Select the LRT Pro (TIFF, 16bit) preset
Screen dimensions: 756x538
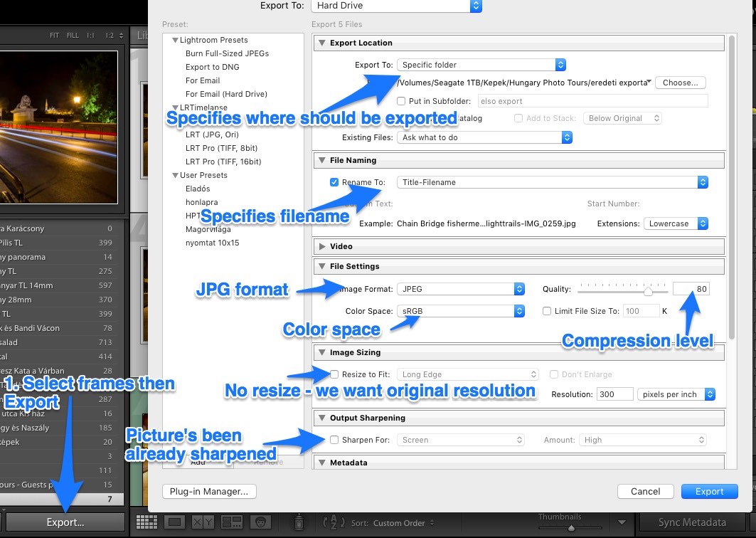click(223, 162)
